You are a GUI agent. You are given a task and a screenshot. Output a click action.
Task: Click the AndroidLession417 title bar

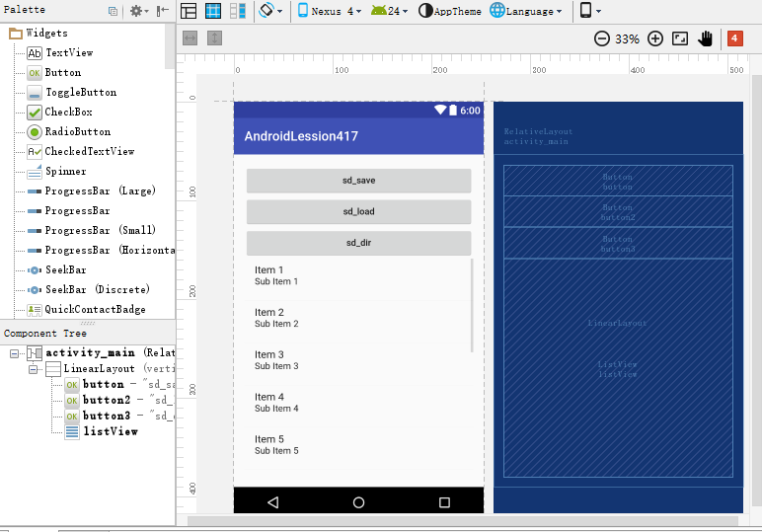click(x=358, y=136)
